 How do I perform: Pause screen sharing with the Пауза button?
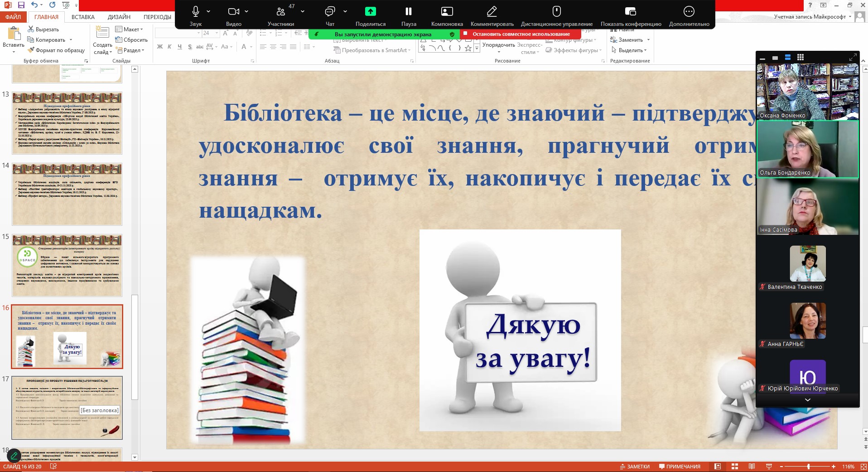(408, 16)
